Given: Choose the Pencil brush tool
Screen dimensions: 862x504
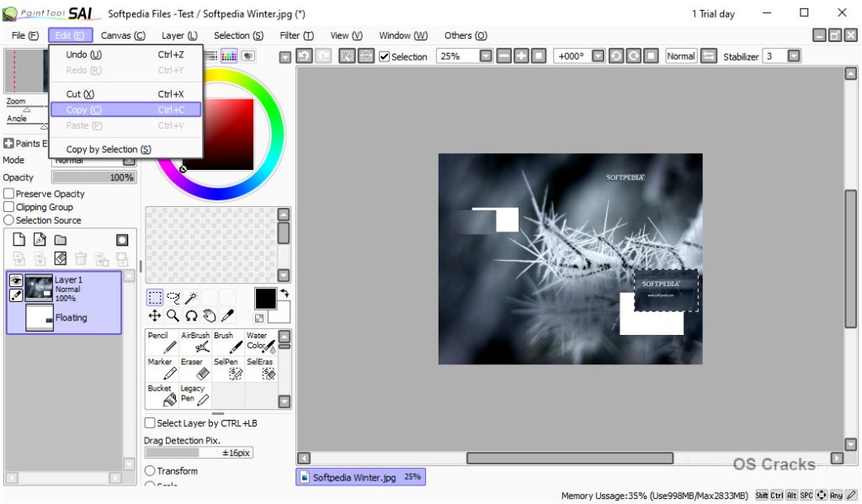Looking at the screenshot, I should pos(162,342).
